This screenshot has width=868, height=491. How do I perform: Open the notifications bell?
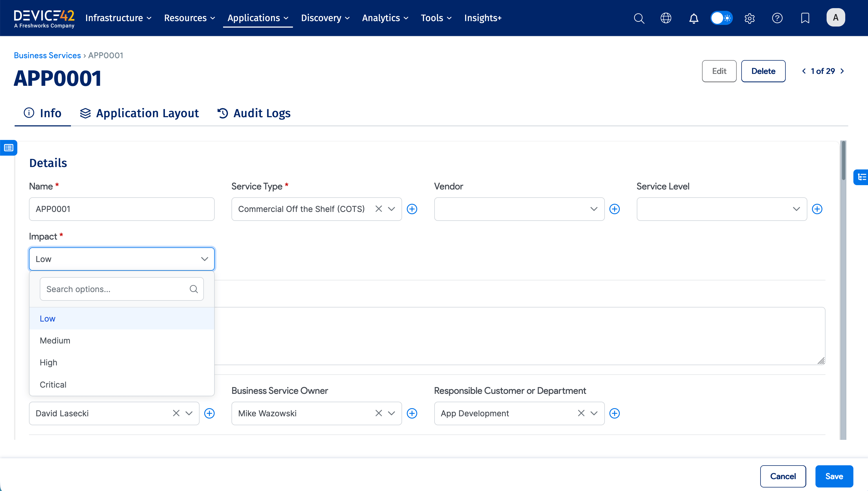pos(694,18)
